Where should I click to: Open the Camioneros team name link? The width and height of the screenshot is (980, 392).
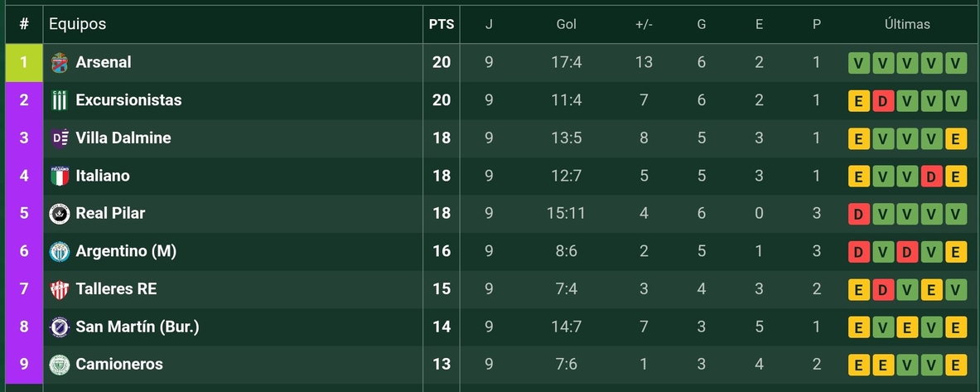pyautogui.click(x=119, y=365)
